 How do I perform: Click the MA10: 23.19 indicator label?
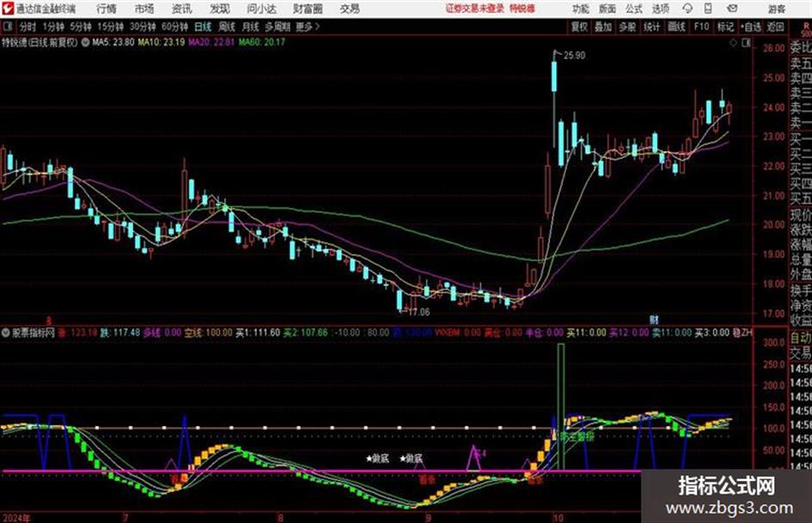[x=161, y=42]
